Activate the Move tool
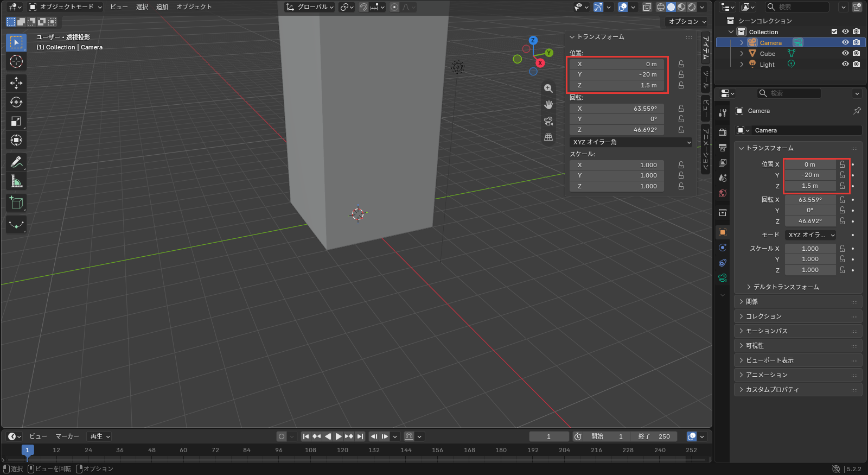868x475 pixels. [x=16, y=83]
